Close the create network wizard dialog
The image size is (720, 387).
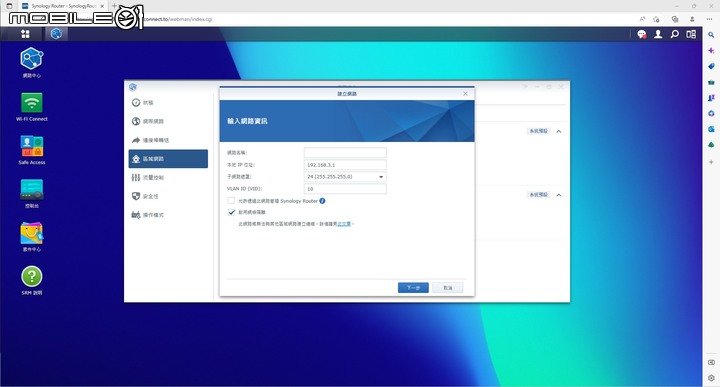point(465,94)
